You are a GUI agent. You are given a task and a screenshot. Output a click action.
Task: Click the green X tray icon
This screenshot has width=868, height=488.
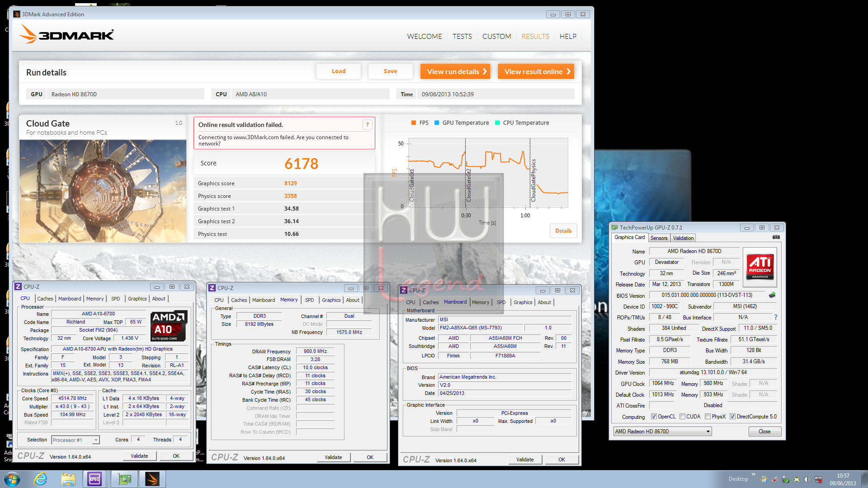[797, 479]
